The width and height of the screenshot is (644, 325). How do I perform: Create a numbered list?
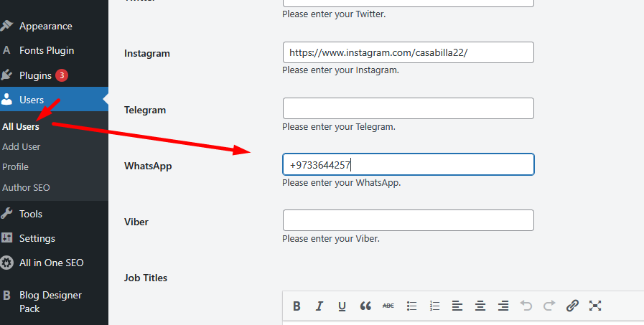click(434, 306)
